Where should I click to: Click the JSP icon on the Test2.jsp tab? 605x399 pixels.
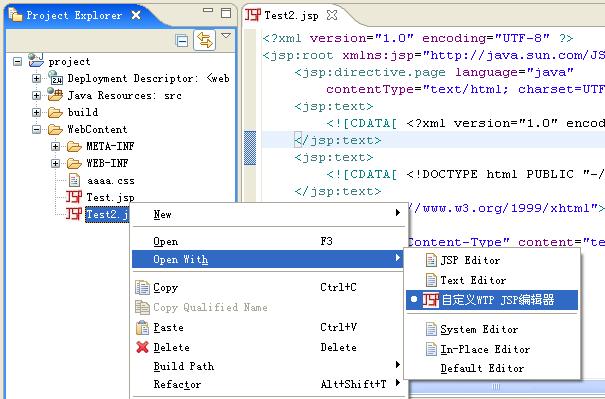click(x=253, y=15)
